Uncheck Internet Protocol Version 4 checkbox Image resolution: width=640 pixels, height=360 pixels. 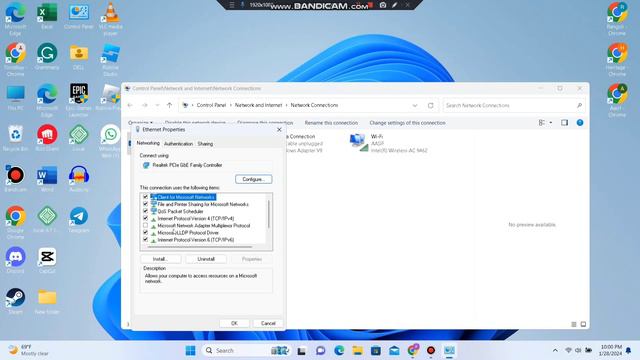tap(145, 218)
